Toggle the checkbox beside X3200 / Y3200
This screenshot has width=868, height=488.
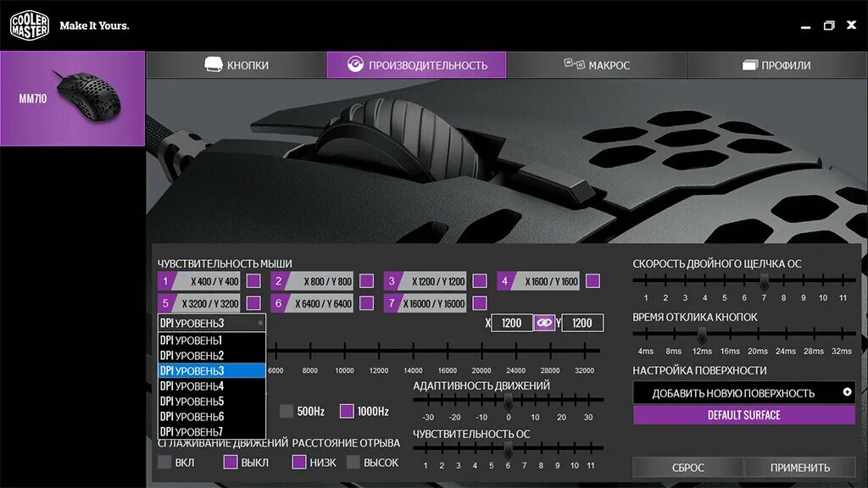[253, 303]
